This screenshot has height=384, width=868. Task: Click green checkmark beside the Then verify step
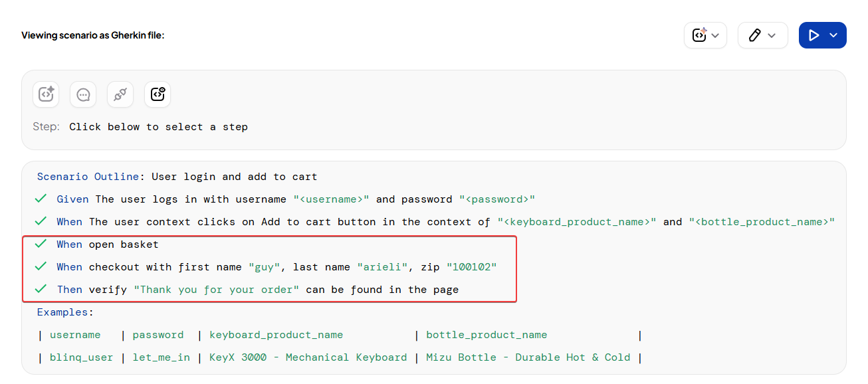pos(41,289)
